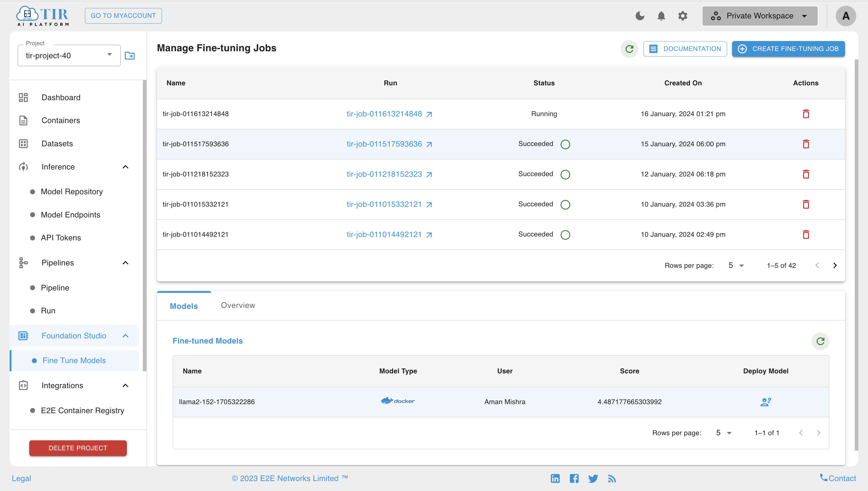868x491 pixels.
Task: Collapse the Foundation Studio section chevron
Action: tap(125, 336)
